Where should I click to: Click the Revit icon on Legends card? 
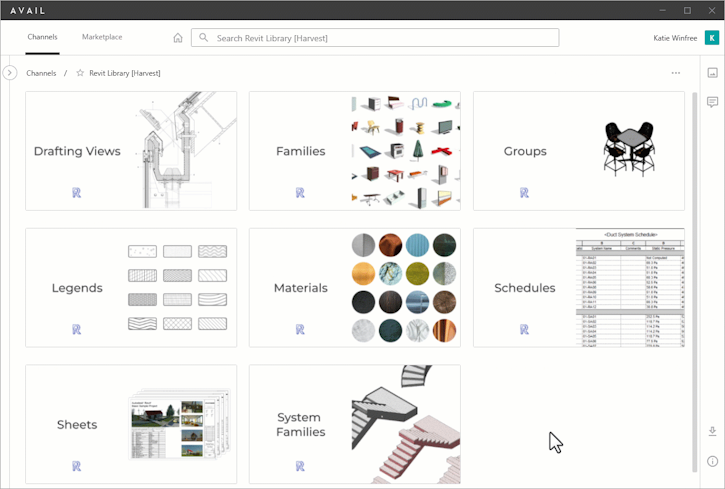click(x=77, y=330)
